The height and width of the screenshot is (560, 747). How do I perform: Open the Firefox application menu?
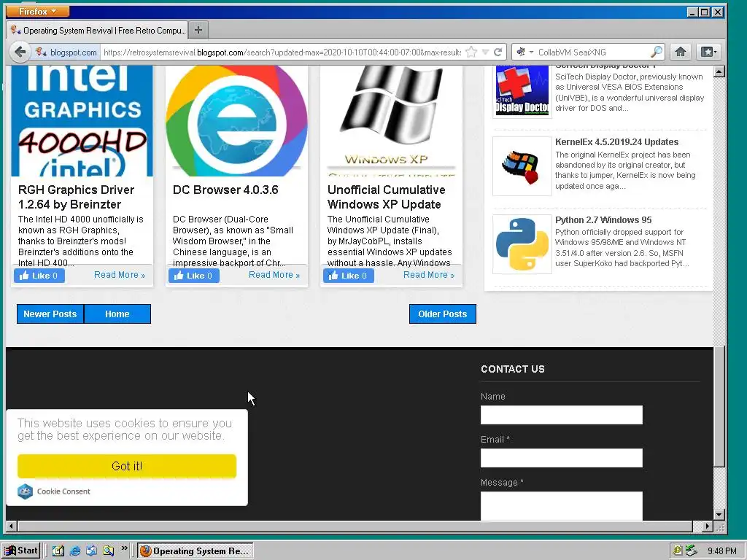tap(37, 11)
